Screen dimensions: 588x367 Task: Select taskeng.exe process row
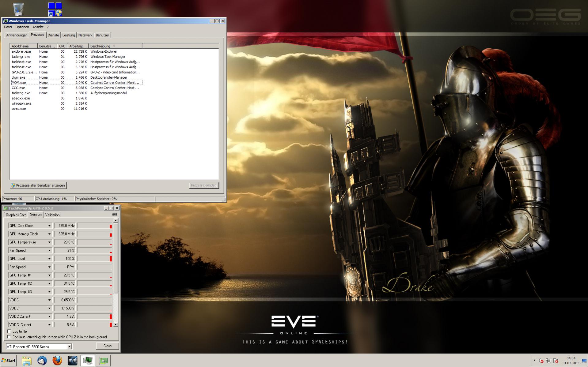coord(77,93)
